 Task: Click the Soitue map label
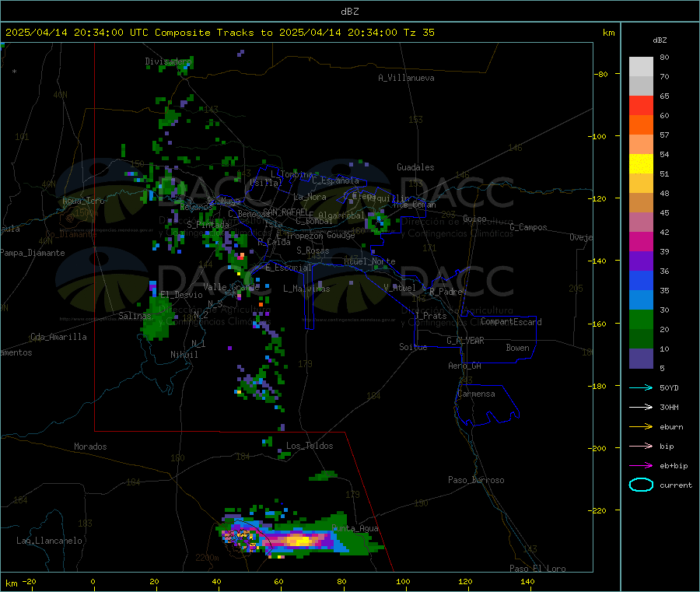(x=413, y=347)
